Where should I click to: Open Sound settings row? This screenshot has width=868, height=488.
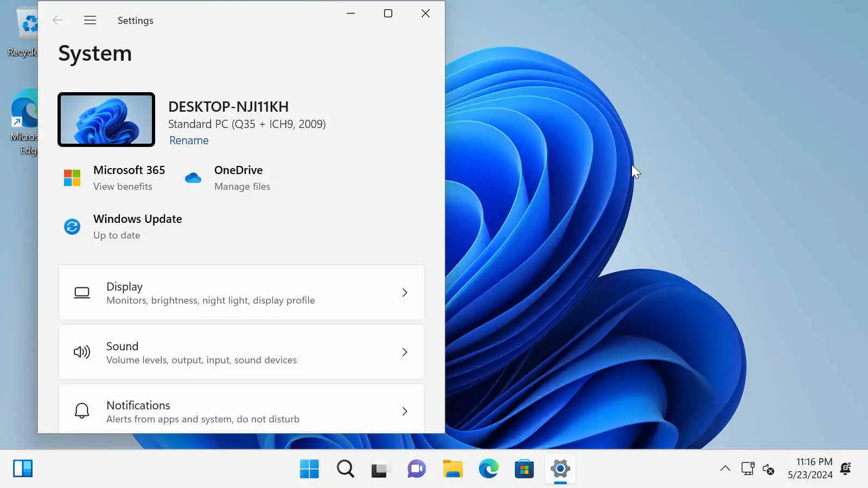click(x=241, y=352)
